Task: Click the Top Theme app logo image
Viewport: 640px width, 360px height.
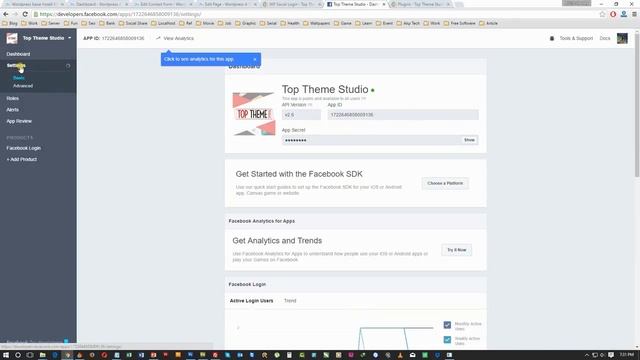Action: (x=254, y=114)
